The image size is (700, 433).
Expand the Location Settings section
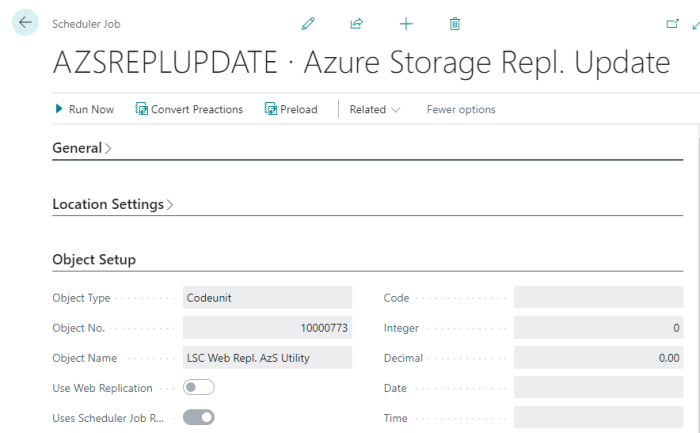coord(112,204)
